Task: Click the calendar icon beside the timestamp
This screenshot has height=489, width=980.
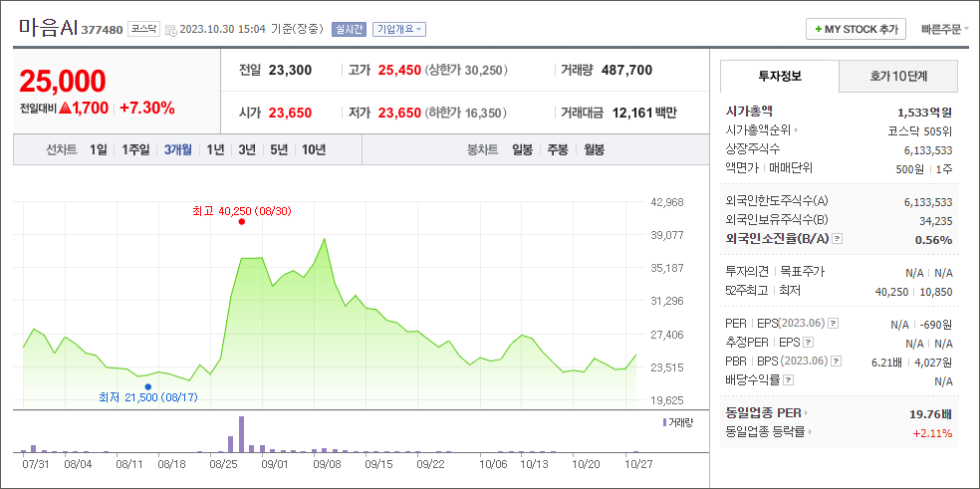Action: coord(170,30)
